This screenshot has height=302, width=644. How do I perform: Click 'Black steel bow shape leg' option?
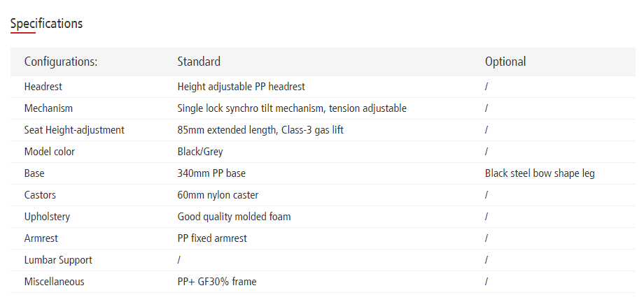coord(540,173)
